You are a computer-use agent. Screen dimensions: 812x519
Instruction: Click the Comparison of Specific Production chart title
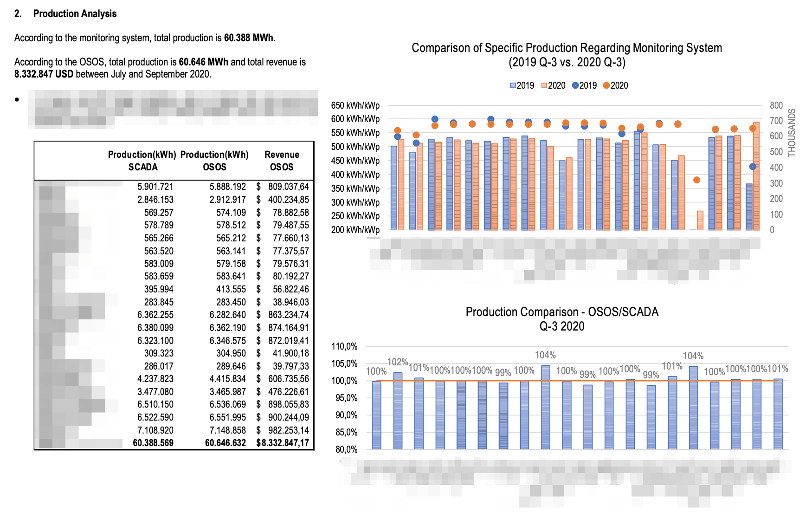567,55
